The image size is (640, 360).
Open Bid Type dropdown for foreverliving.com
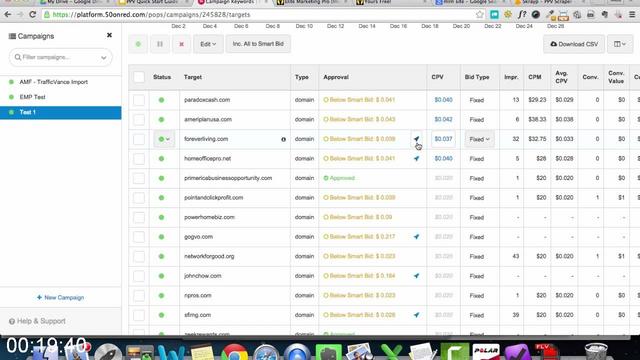[x=479, y=139]
